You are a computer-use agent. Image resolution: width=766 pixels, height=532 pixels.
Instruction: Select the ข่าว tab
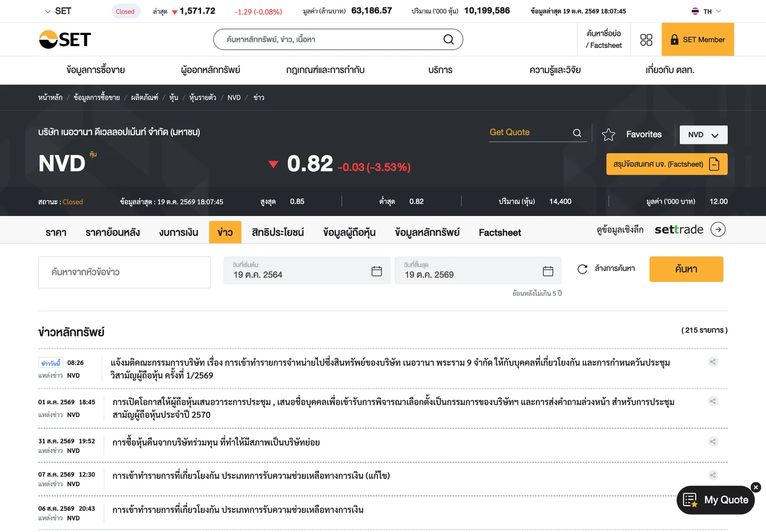pos(225,232)
